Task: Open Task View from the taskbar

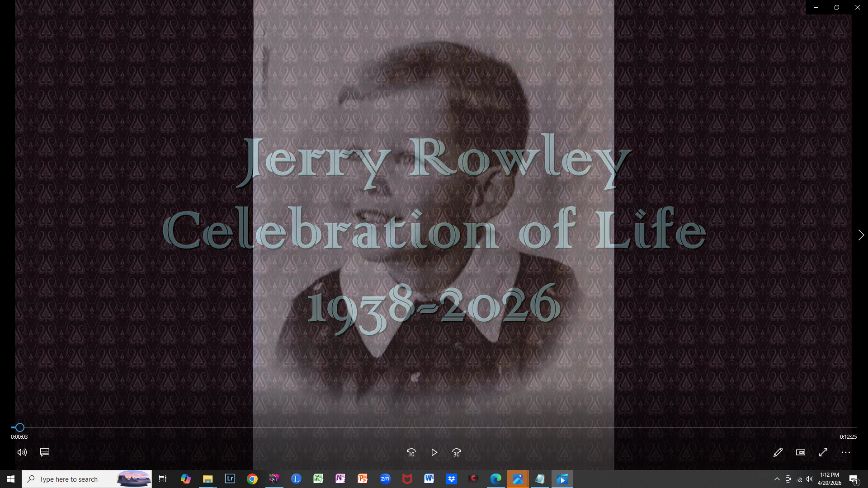Action: click(x=163, y=479)
